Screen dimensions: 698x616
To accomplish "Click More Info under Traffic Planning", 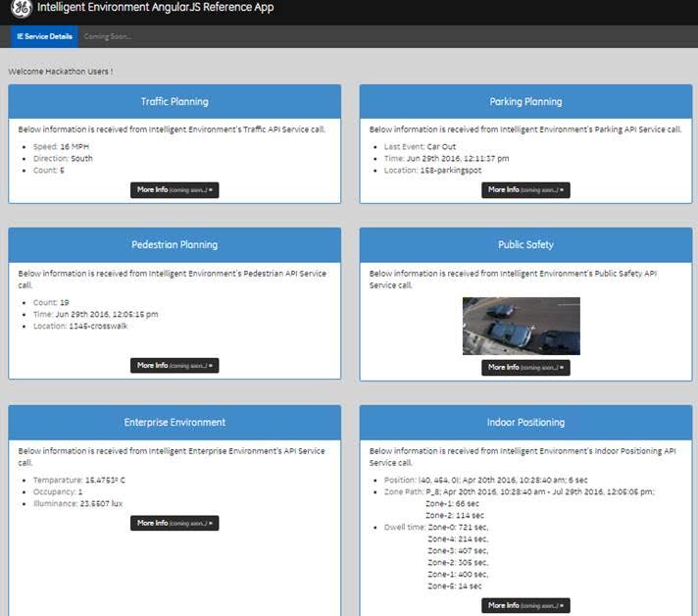I will 174,189.
